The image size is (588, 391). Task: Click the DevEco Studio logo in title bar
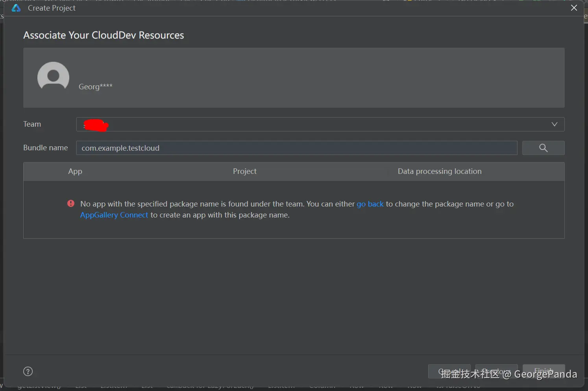point(16,8)
